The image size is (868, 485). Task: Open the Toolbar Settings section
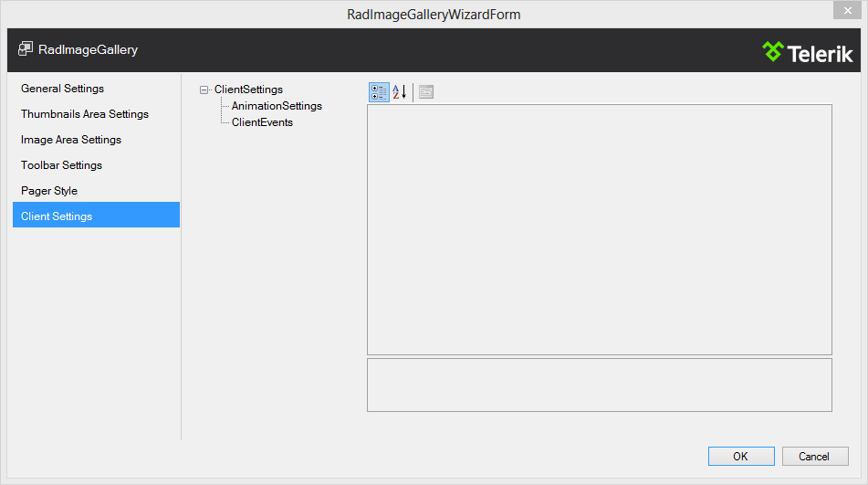pos(62,165)
